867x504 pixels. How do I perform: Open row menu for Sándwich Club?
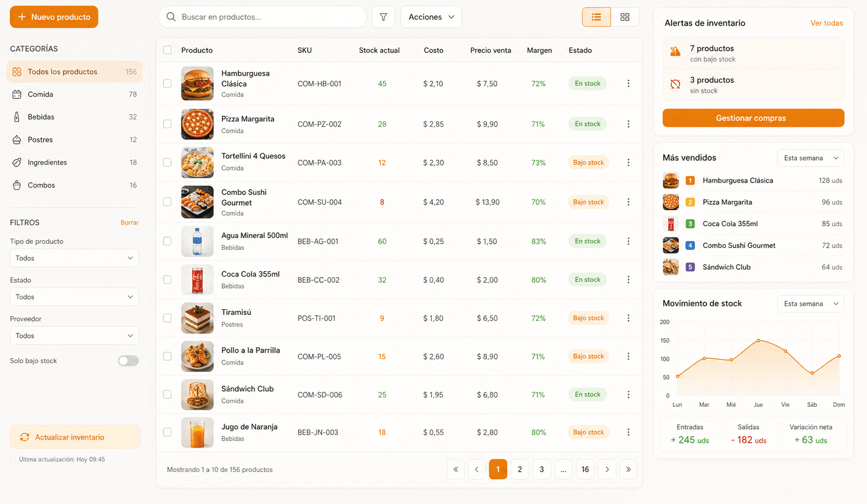628,395
